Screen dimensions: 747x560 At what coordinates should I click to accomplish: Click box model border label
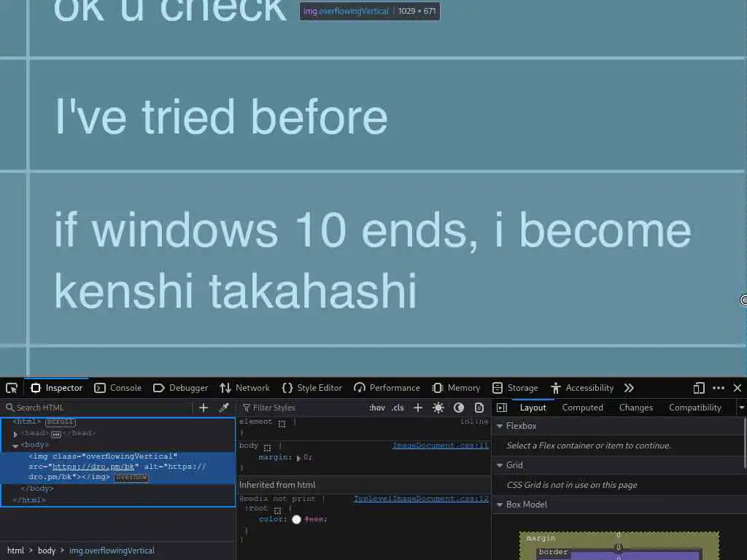553,552
